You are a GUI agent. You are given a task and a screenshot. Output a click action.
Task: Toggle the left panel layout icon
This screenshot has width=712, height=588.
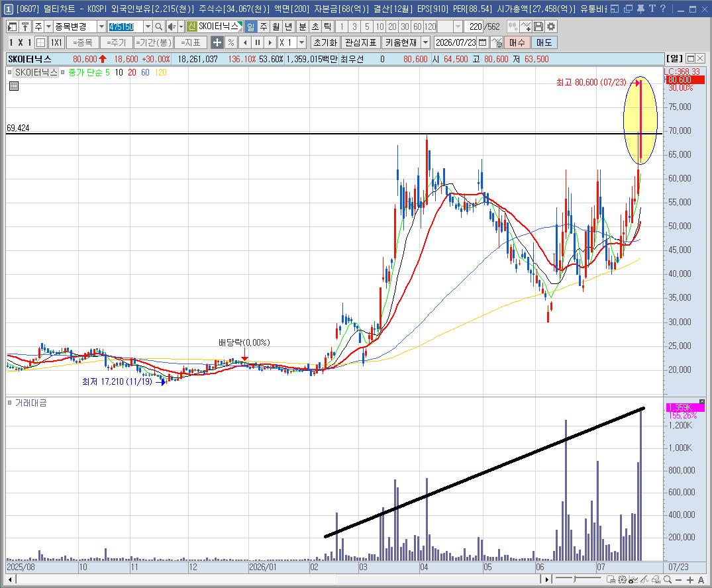pos(13,26)
